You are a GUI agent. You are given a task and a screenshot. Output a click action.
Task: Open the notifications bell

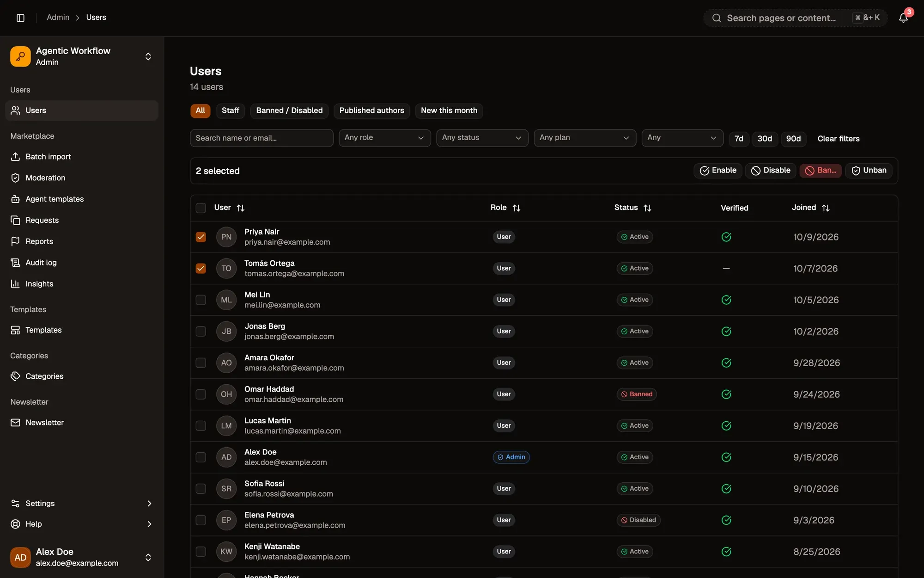tap(903, 18)
